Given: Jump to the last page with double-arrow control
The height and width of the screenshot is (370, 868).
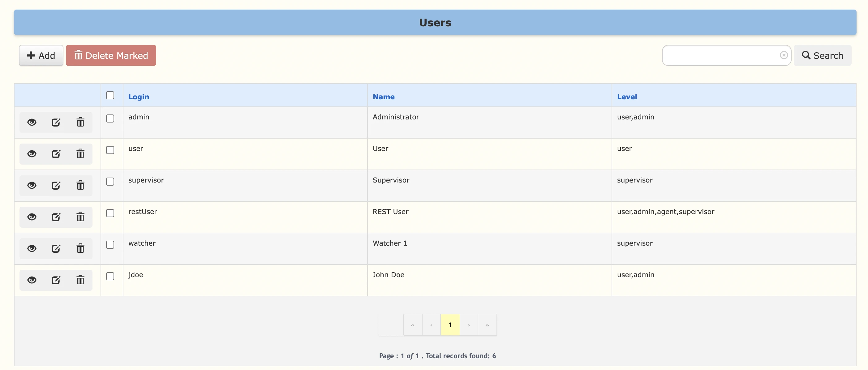Looking at the screenshot, I should coord(487,325).
